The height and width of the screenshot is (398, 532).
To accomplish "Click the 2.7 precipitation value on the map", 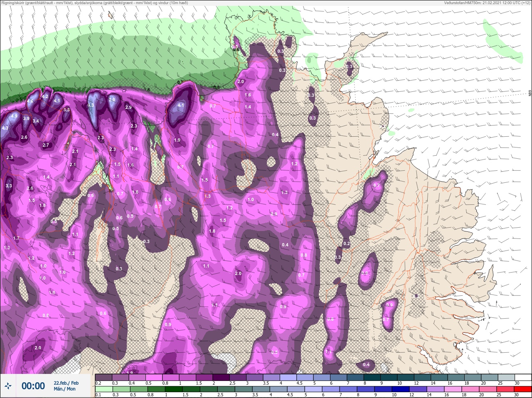I will pos(46,145).
